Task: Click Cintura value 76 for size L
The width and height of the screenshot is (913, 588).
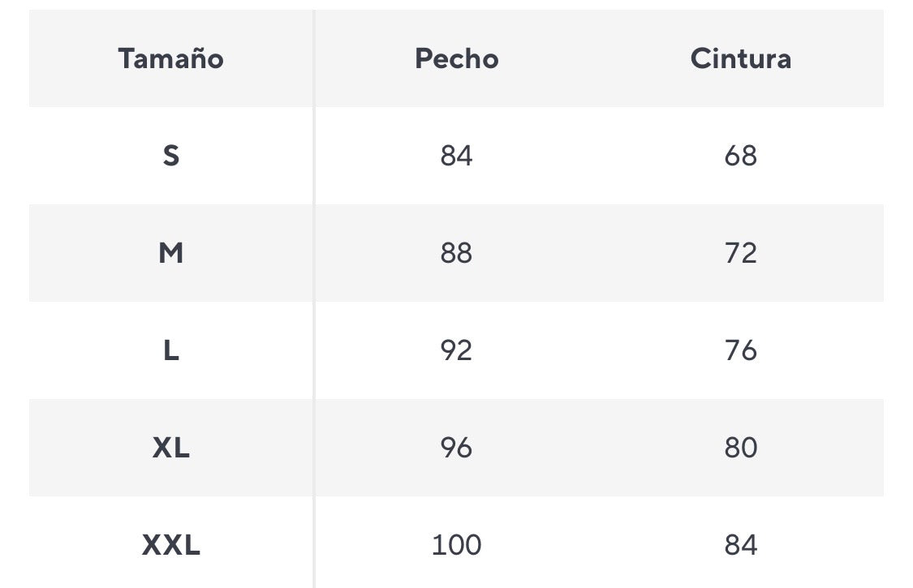Action: pos(740,350)
